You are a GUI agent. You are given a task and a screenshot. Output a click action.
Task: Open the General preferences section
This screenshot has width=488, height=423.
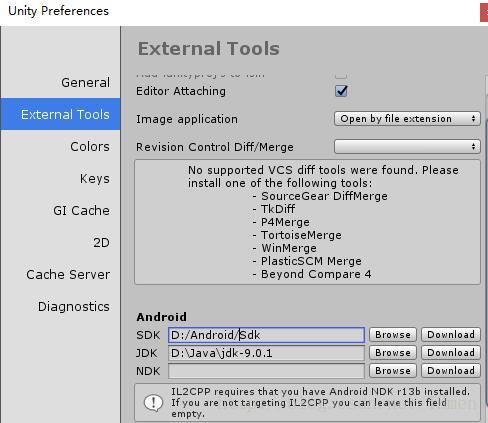pos(85,82)
